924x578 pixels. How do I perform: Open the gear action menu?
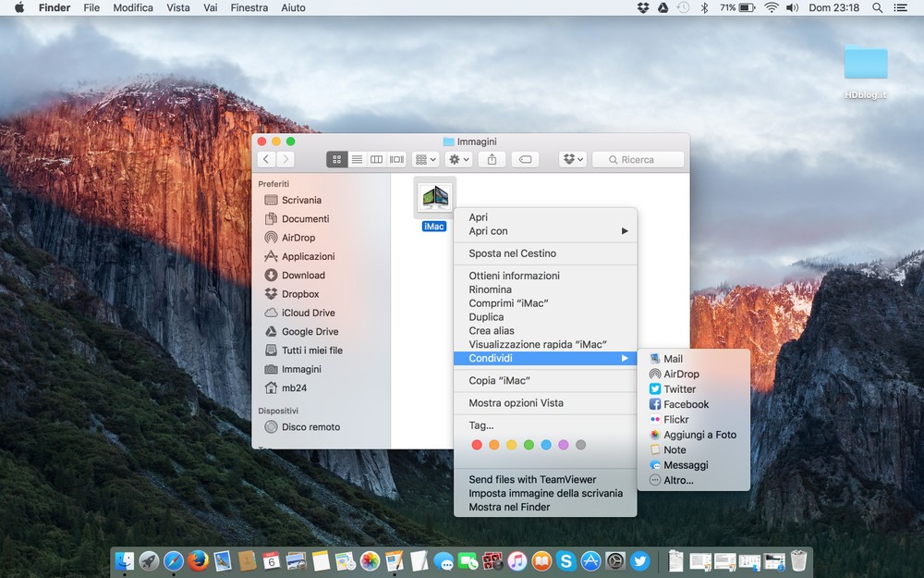pos(459,159)
